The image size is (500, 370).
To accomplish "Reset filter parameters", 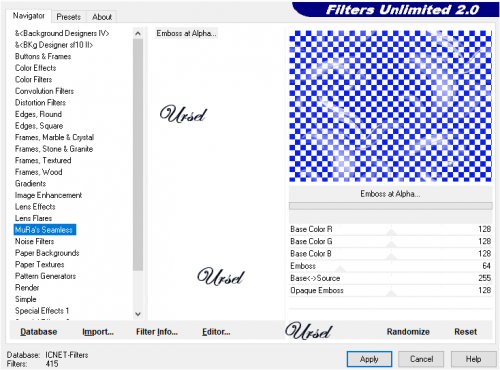I will tap(465, 332).
